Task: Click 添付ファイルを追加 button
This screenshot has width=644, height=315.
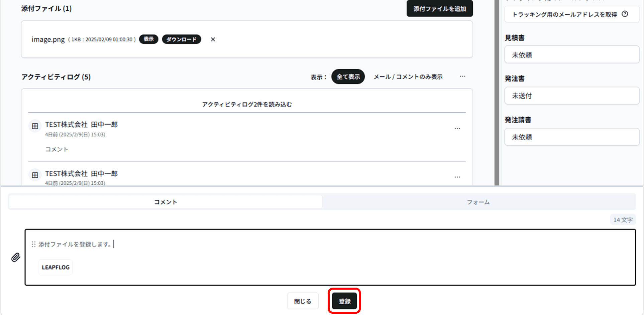Action: click(x=439, y=9)
